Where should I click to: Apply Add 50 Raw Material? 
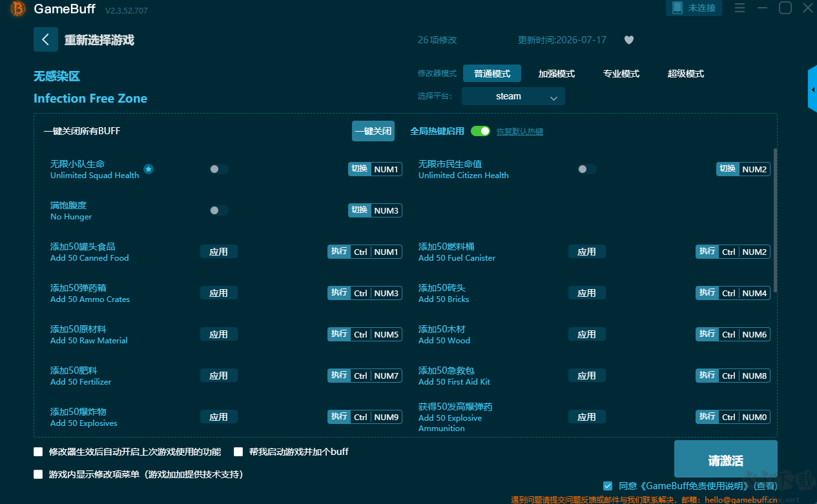(219, 334)
